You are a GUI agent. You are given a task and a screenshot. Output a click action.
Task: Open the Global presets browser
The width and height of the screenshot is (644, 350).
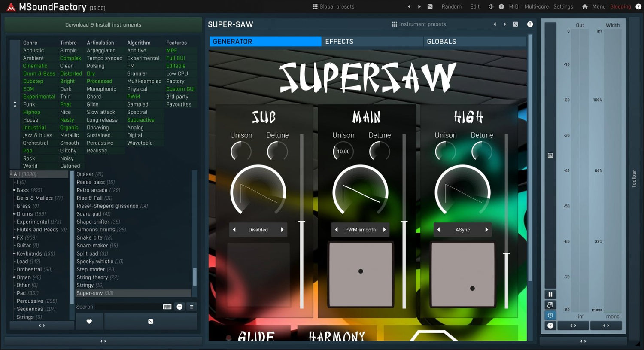[x=333, y=6]
